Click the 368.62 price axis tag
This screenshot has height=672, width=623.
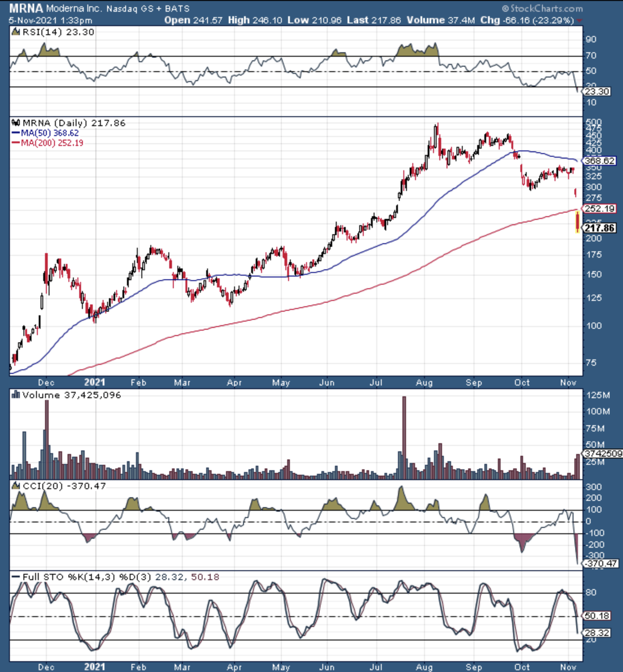tap(599, 161)
